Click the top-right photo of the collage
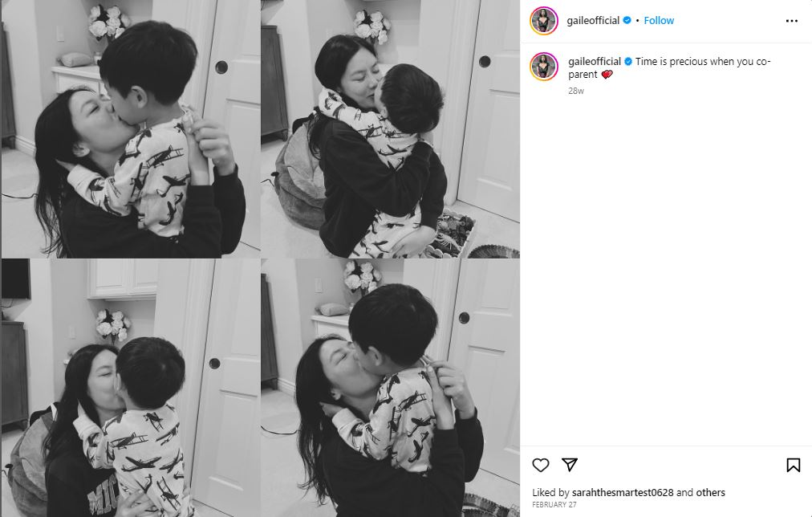812x517 pixels. 391,129
